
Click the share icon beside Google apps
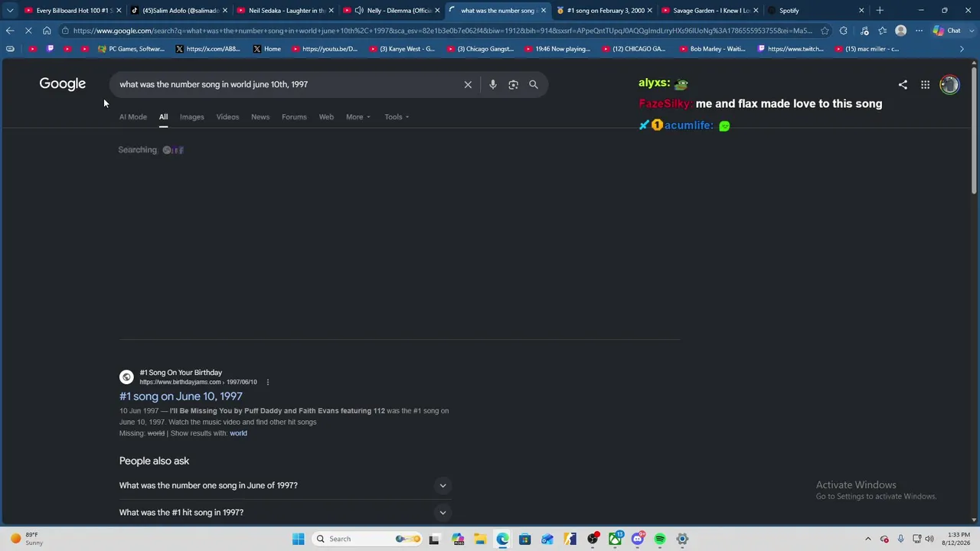click(x=903, y=85)
